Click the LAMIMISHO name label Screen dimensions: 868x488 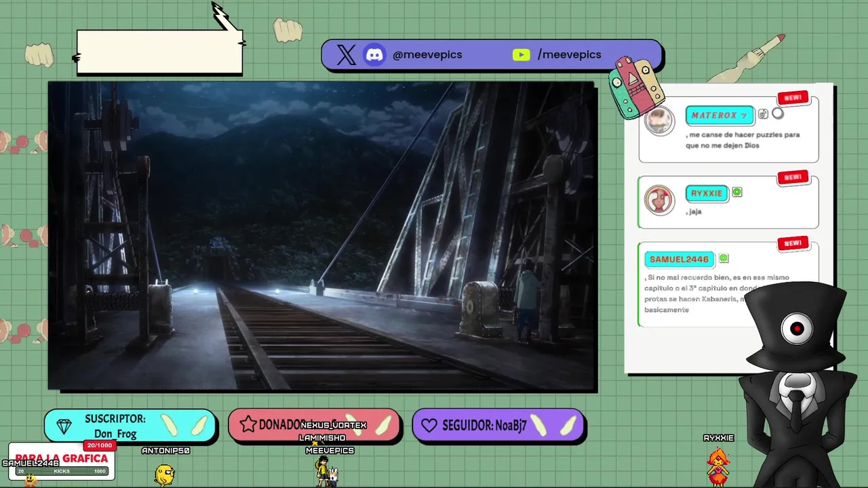tap(322, 438)
